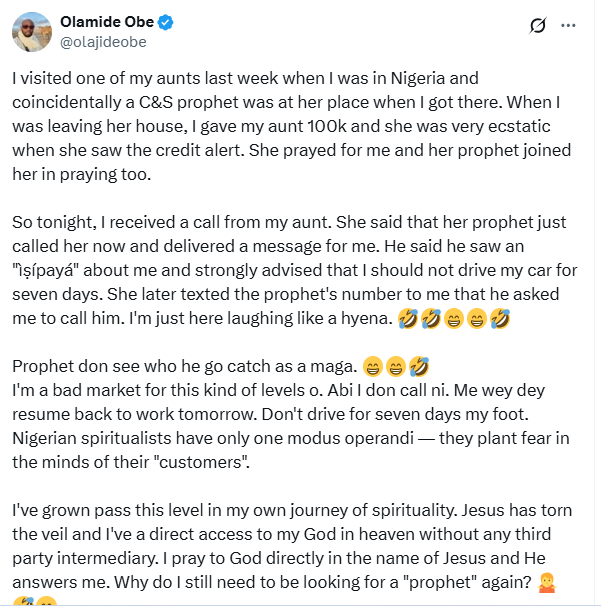Open the @olajideobe handle link
Screen dimensions: 601x606
pyautogui.click(x=108, y=42)
